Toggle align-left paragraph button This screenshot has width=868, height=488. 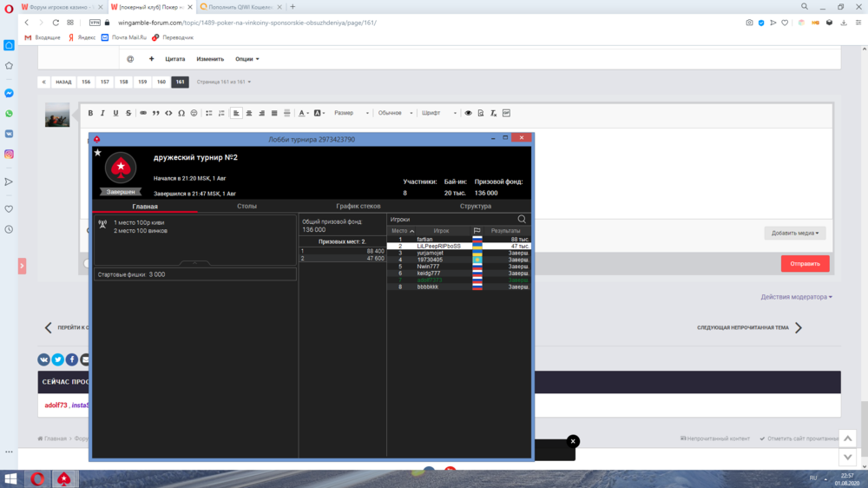(x=236, y=113)
